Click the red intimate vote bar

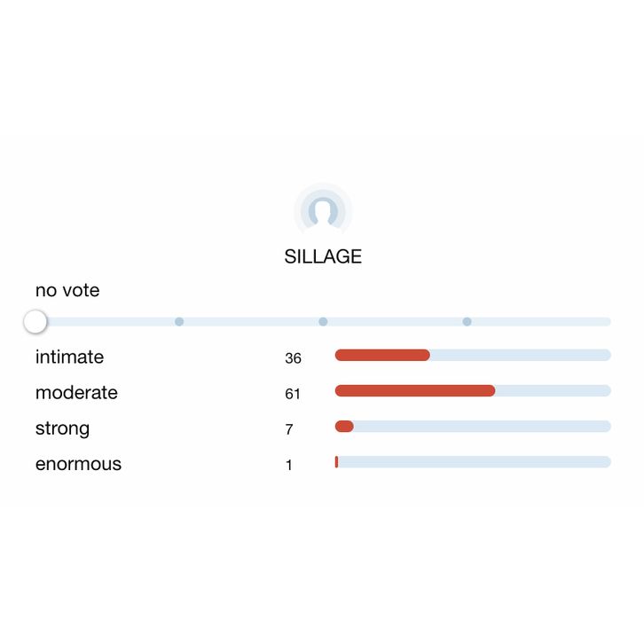382,355
